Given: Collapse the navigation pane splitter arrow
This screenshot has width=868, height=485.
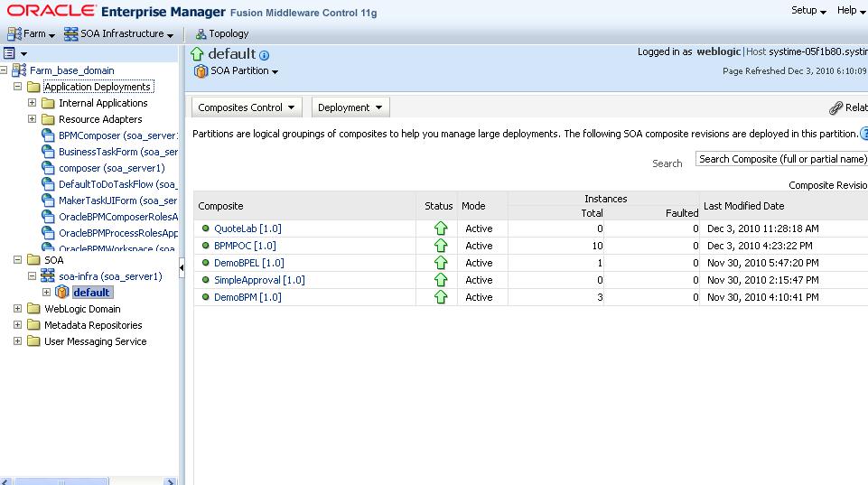Looking at the screenshot, I should 182,268.
